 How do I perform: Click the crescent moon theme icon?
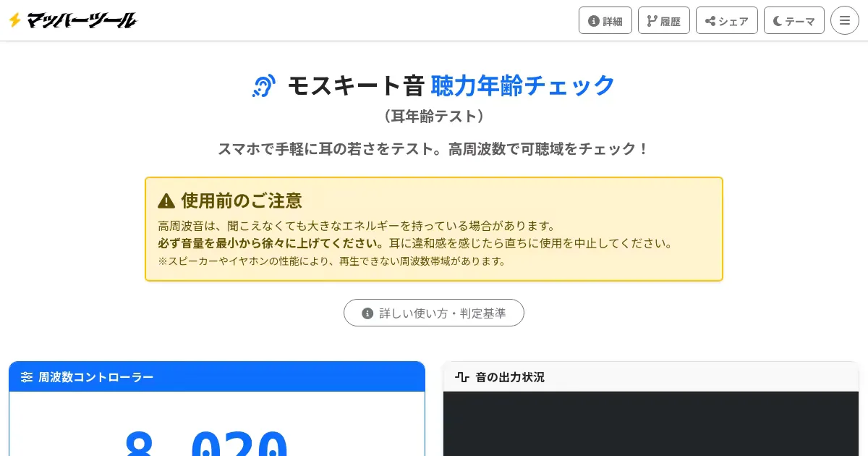(x=778, y=21)
